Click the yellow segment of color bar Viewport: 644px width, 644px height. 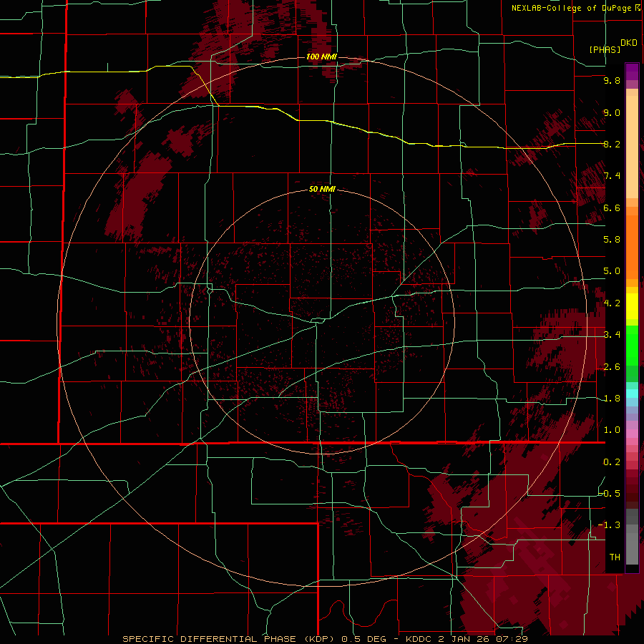point(632,306)
